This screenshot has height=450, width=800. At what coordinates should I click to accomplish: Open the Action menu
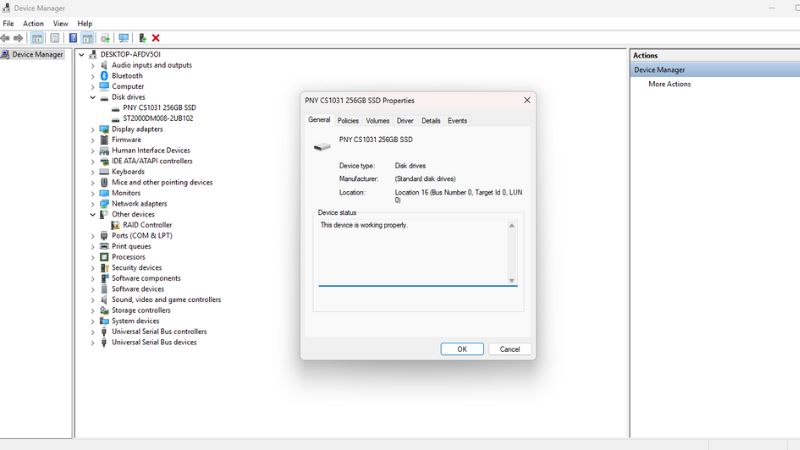click(x=33, y=23)
